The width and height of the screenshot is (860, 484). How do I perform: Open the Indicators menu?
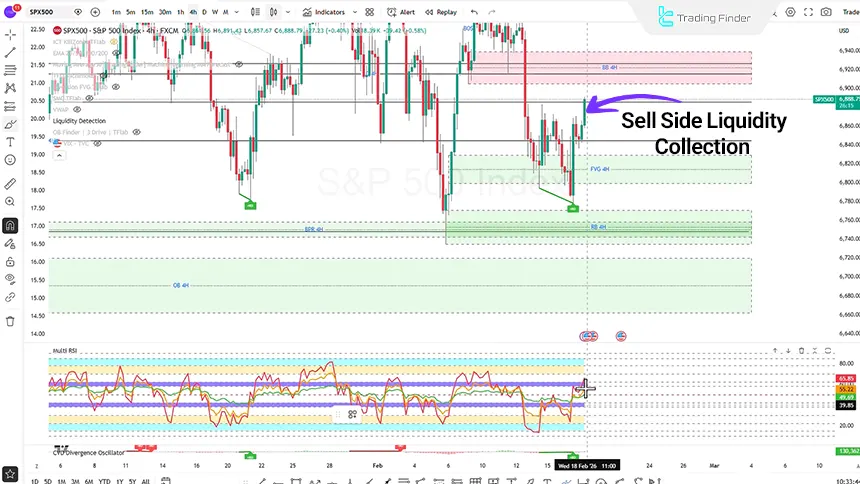(x=324, y=12)
